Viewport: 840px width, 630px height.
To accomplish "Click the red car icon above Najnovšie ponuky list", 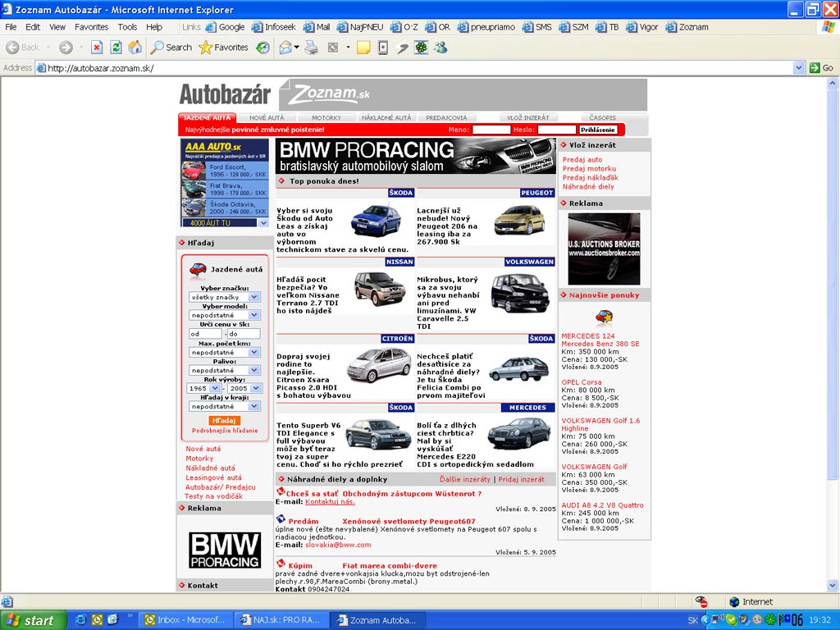I will pyautogui.click(x=604, y=317).
